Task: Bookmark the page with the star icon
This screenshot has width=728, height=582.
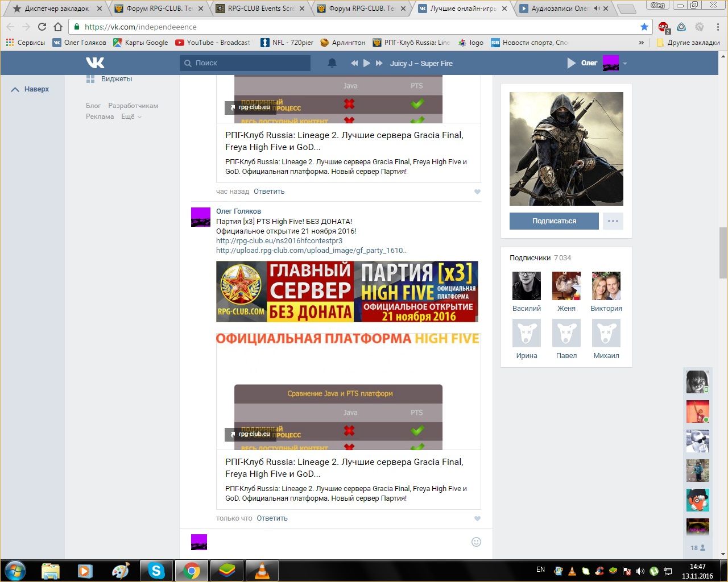Action: (x=644, y=27)
